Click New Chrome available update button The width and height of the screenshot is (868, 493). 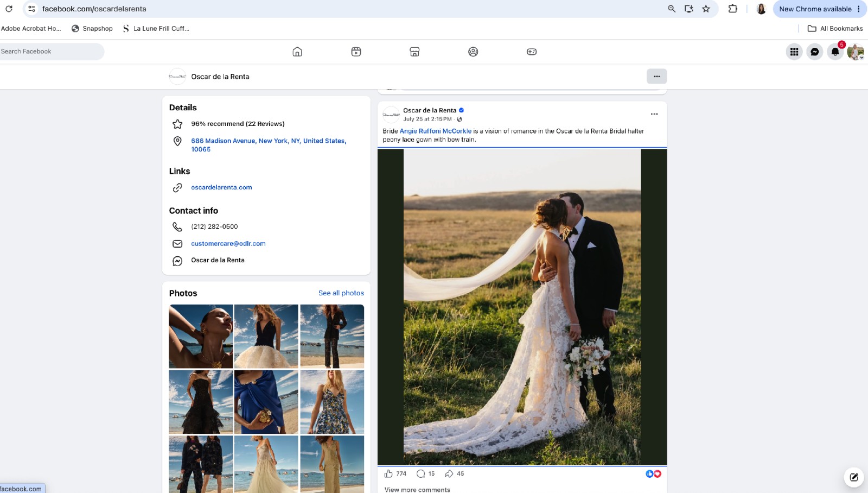[x=819, y=9]
